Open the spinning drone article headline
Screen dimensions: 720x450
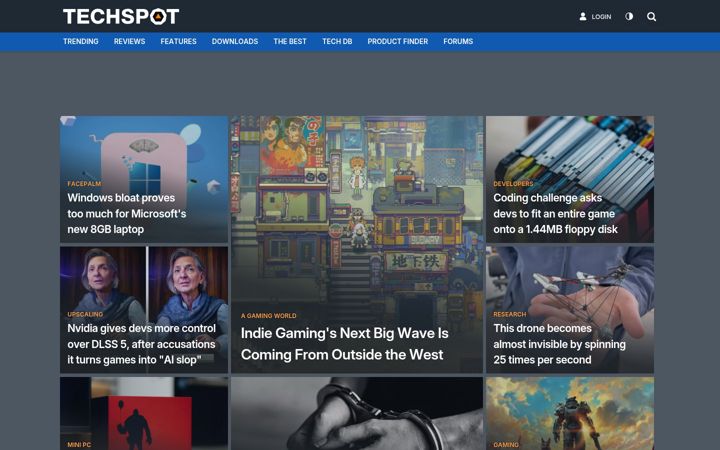pyautogui.click(x=559, y=344)
